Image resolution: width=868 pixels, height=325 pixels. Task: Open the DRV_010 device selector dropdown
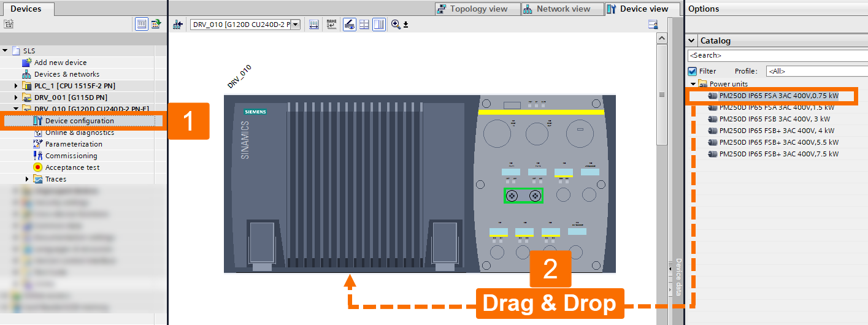click(x=296, y=25)
